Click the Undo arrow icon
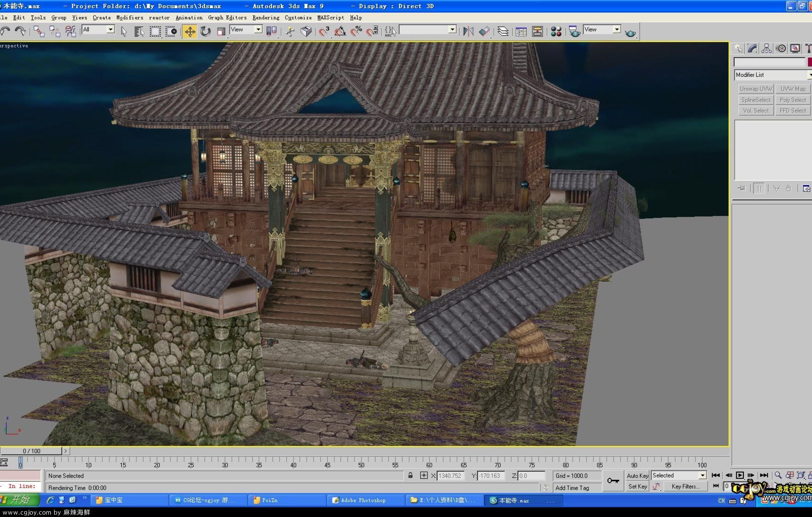Screen dimensions: 812x517 [5, 31]
